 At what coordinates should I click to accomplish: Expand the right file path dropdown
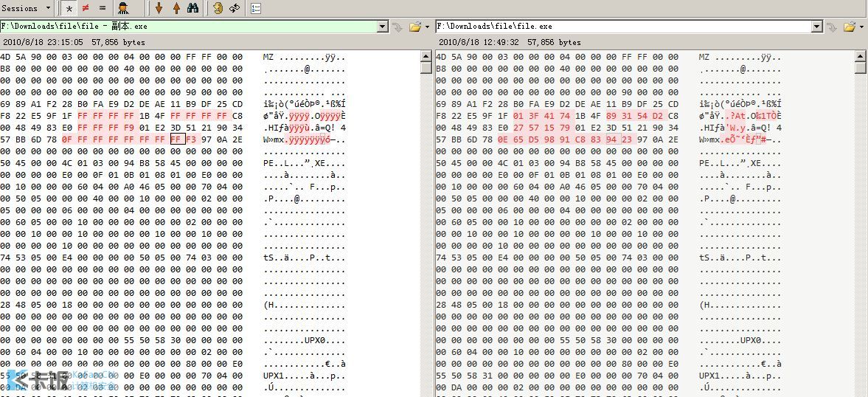(817, 27)
